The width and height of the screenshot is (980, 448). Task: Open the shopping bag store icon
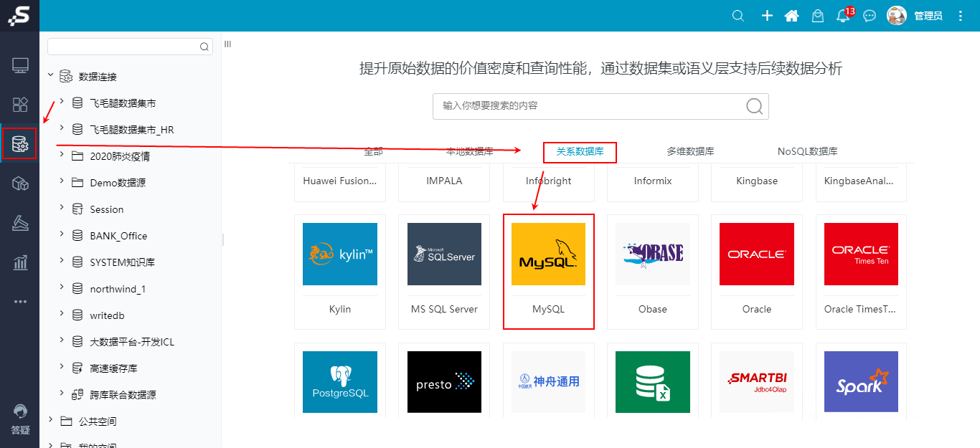coord(817,16)
